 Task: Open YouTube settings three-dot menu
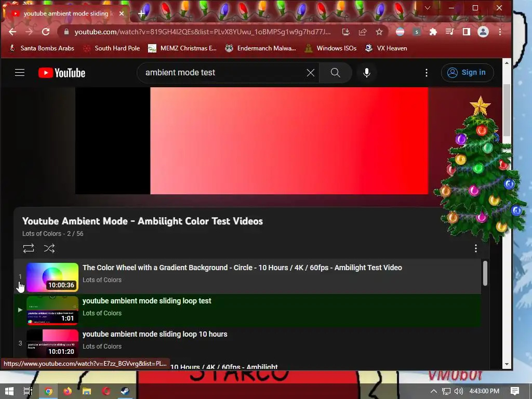[427, 73]
